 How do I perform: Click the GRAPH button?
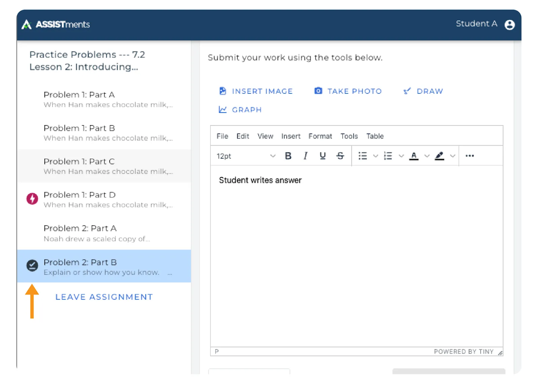(240, 110)
